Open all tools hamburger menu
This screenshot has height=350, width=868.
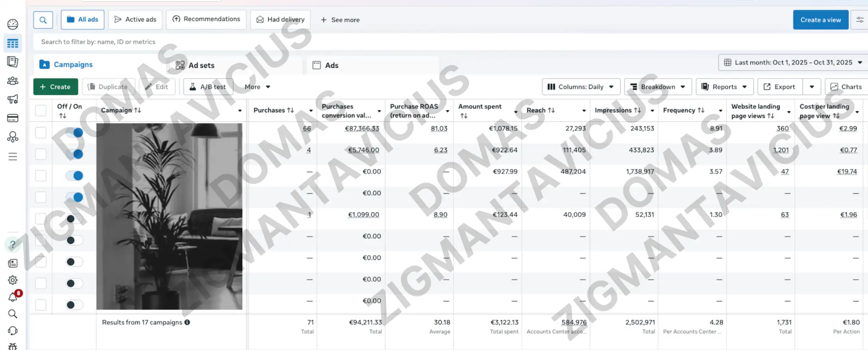click(x=13, y=157)
